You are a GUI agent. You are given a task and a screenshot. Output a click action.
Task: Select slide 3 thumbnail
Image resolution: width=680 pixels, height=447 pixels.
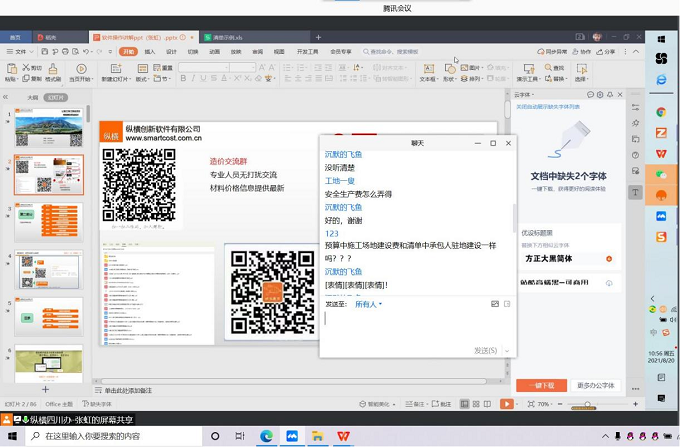pos(49,222)
